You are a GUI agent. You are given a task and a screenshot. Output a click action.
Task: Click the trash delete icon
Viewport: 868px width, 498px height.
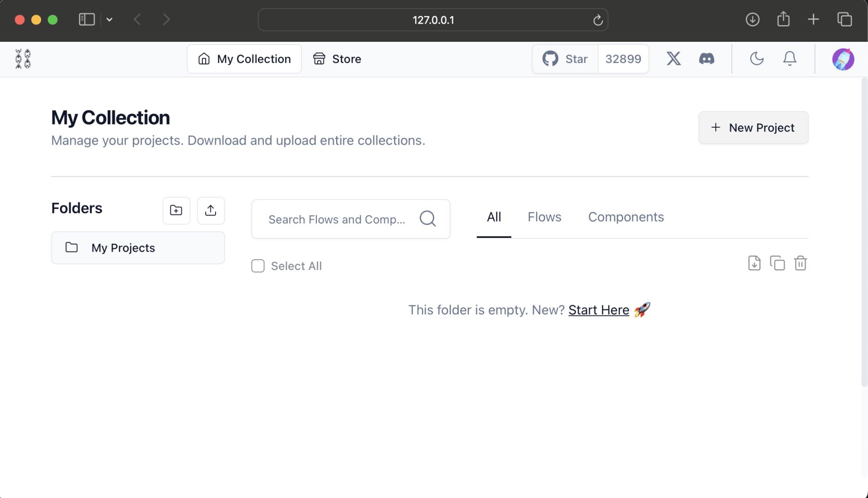point(800,263)
